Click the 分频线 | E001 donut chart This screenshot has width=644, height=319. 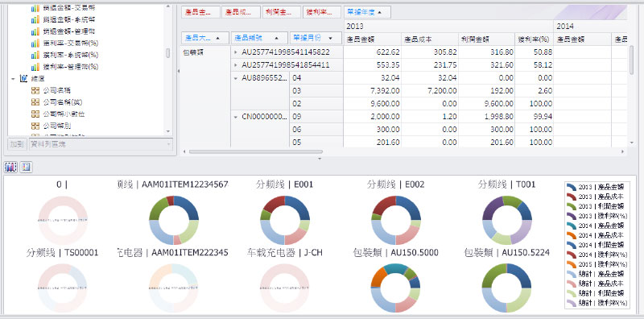(285, 221)
